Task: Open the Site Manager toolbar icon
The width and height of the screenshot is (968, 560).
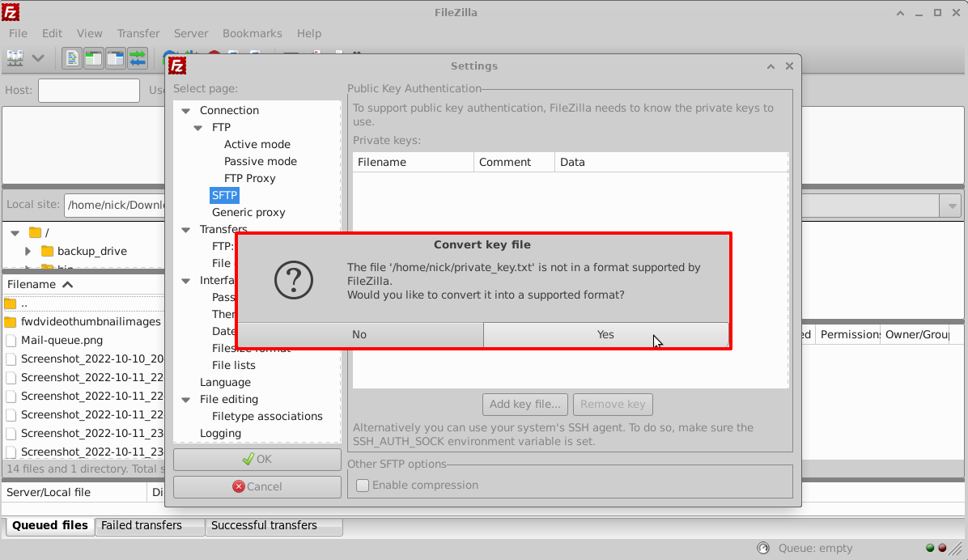Action: click(x=15, y=58)
